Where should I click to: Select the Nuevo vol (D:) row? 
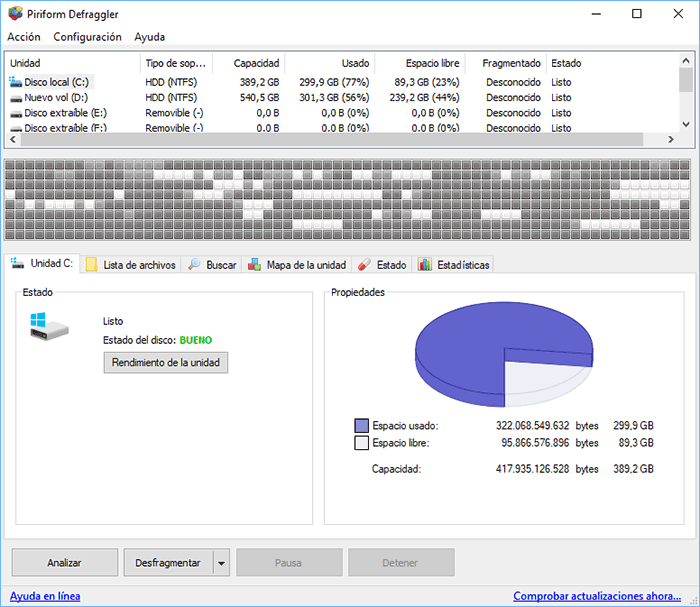tap(343, 98)
